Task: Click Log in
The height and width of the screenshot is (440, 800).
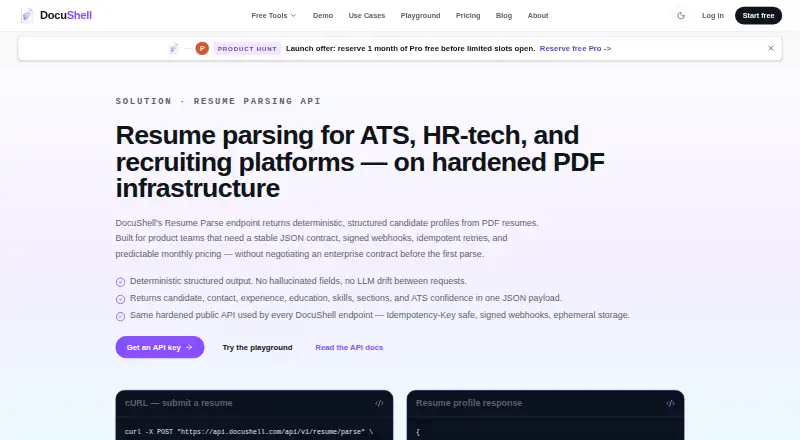Action: coord(713,16)
